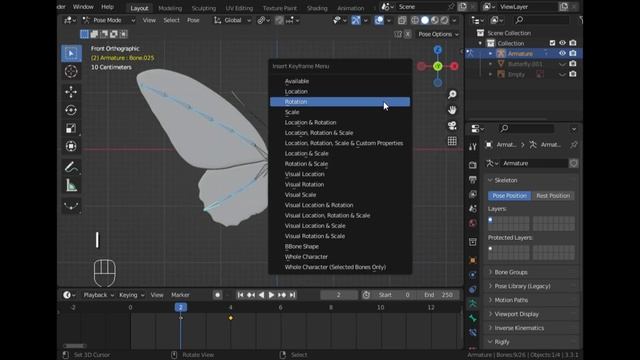The image size is (640, 360).
Task: Switch to the Animation workspace tab
Action: point(351,8)
